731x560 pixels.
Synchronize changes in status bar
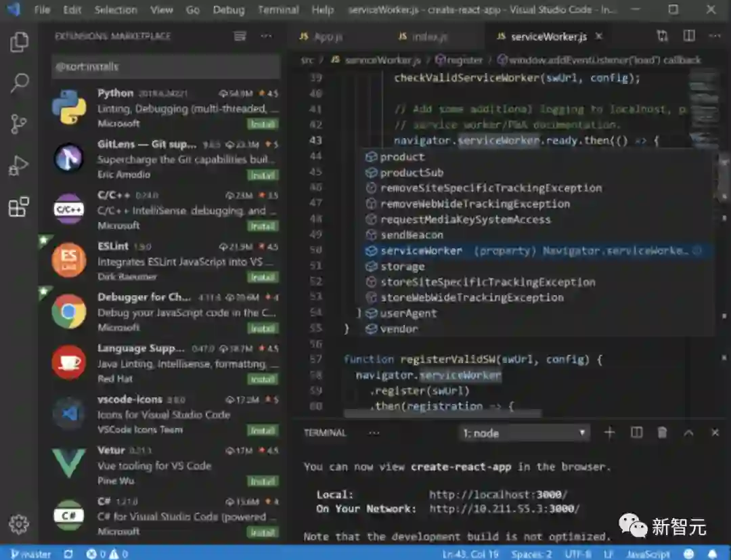(68, 554)
